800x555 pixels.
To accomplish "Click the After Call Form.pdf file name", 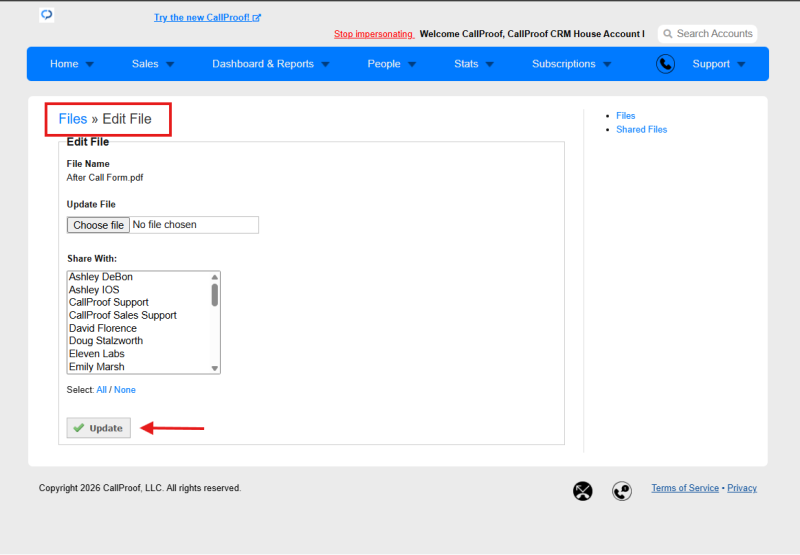I will [x=105, y=178].
